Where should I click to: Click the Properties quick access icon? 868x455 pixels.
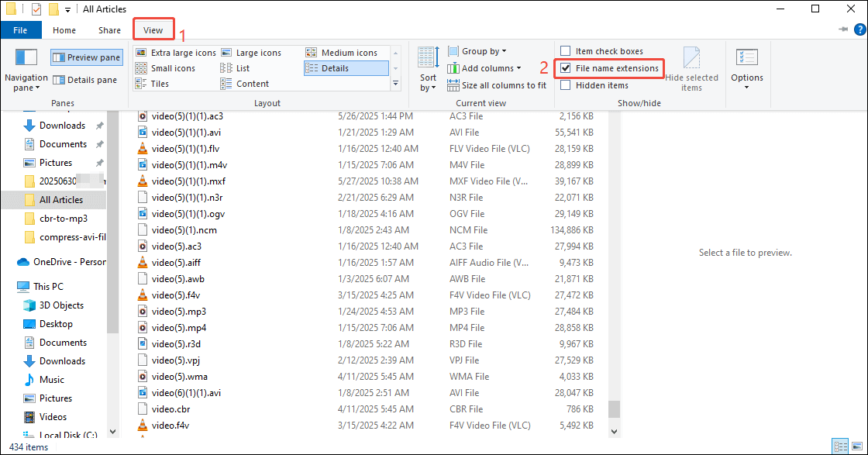(x=36, y=9)
